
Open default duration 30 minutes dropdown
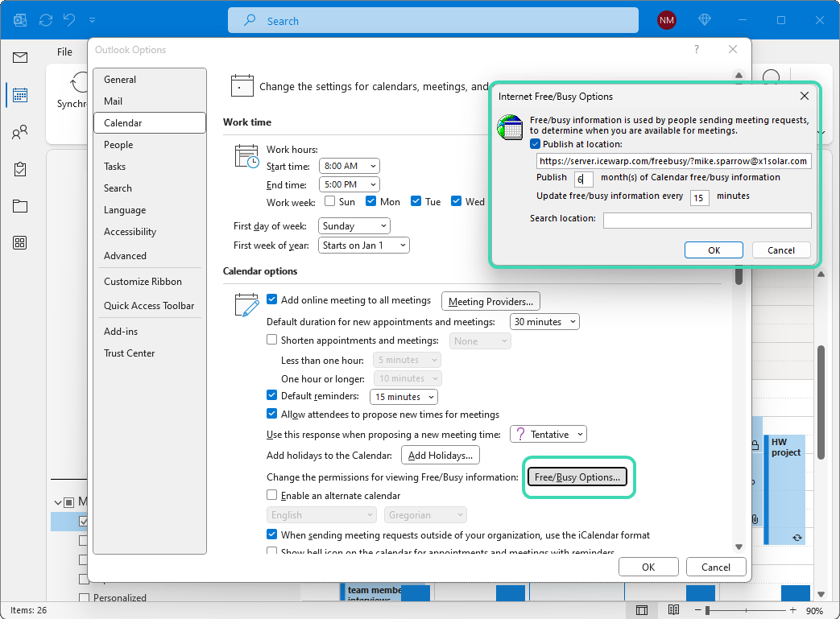click(544, 322)
